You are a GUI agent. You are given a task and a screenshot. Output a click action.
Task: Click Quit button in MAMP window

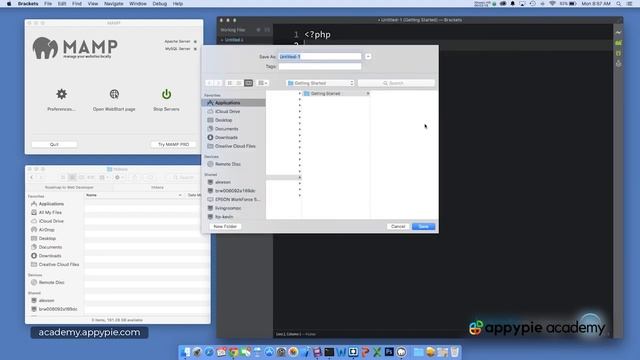click(x=54, y=144)
